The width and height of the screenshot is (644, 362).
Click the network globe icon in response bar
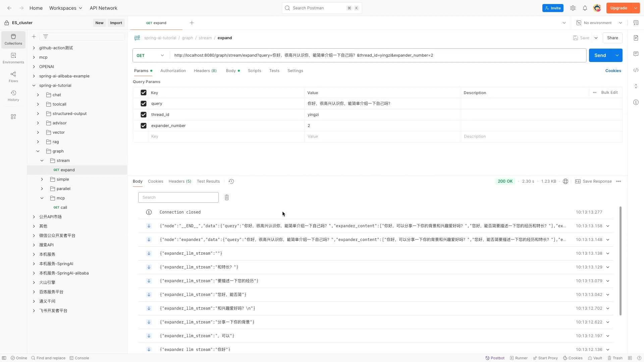point(566,181)
